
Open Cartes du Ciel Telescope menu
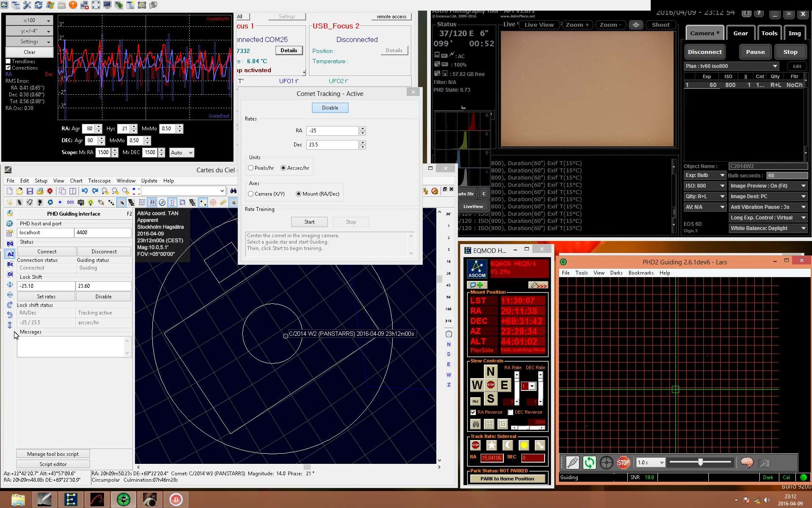[99, 181]
